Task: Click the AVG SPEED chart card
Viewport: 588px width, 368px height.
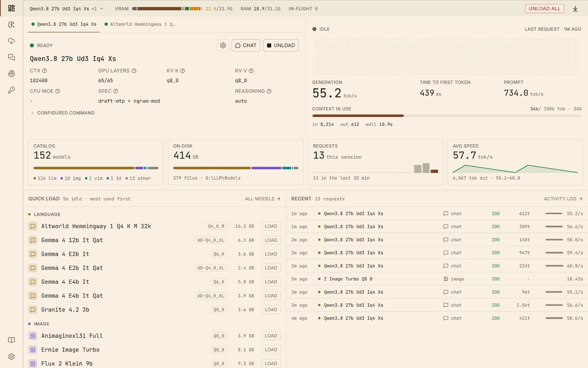Action: tap(515, 162)
